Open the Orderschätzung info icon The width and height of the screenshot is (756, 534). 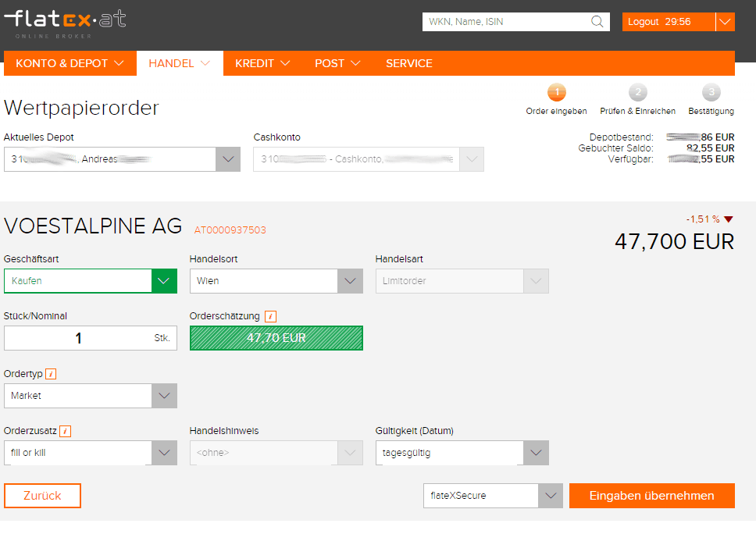click(x=270, y=317)
